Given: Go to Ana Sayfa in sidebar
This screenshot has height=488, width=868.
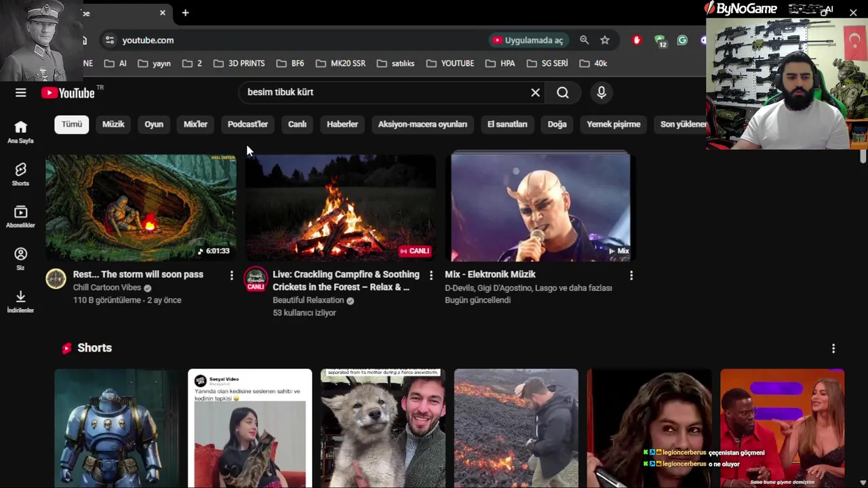Looking at the screenshot, I should 20,132.
